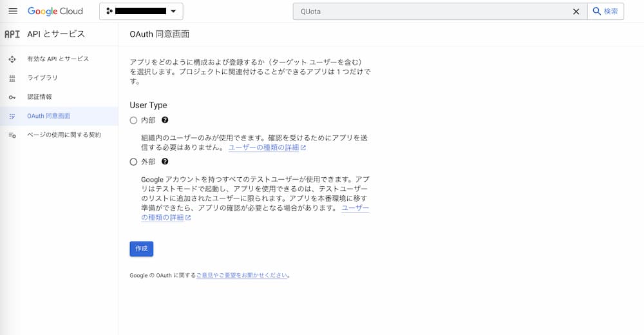Click the Google Cloud logo
The height and width of the screenshot is (335, 644).
[x=55, y=11]
